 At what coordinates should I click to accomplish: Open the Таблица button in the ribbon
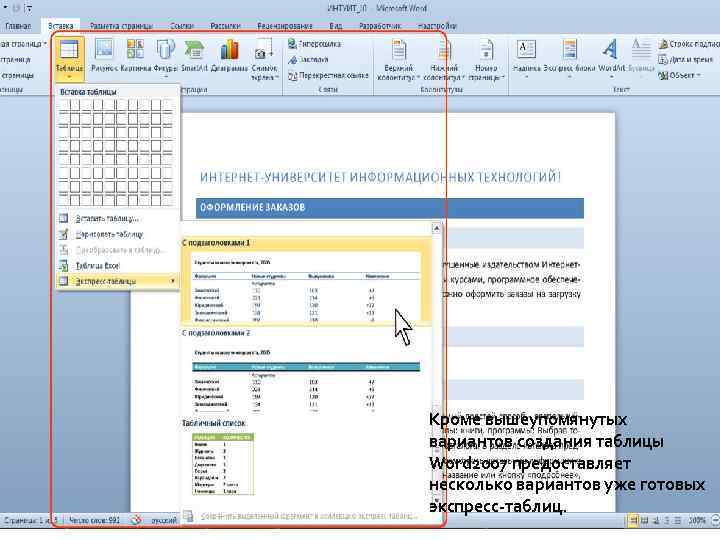pos(69,59)
